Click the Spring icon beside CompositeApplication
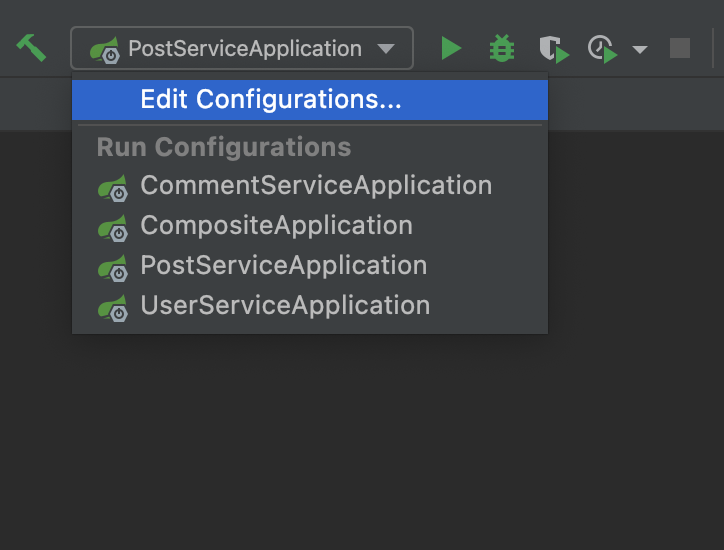The image size is (724, 550). (x=112, y=227)
